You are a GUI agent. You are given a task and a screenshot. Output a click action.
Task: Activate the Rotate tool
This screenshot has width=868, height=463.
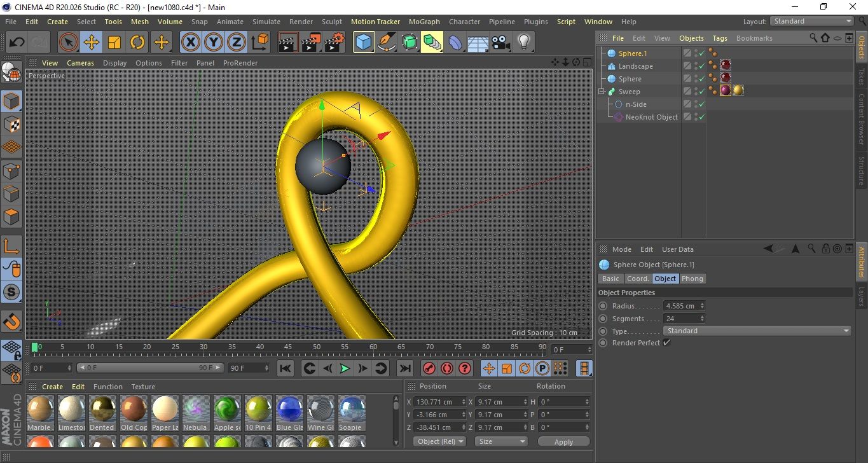coord(137,43)
